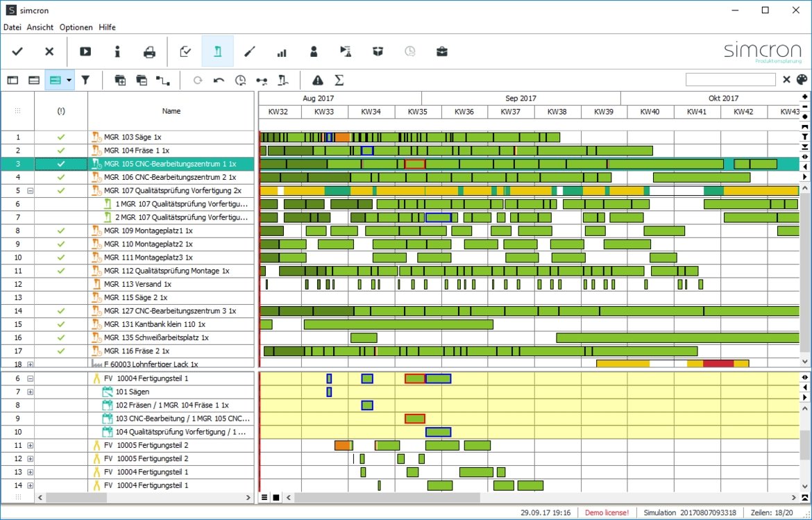Open dropdown arrow next to layout button
Image resolution: width=812 pixels, height=520 pixels.
point(69,80)
